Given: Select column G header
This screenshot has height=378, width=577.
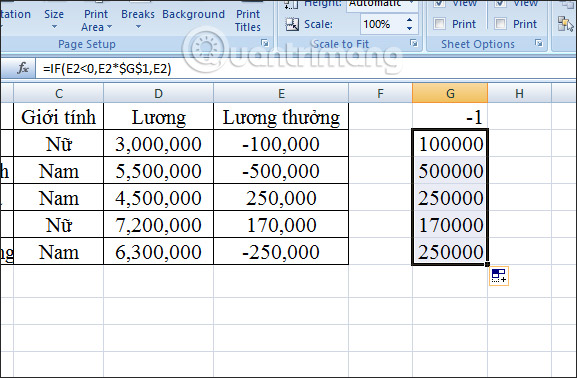Looking at the screenshot, I should click(x=450, y=93).
